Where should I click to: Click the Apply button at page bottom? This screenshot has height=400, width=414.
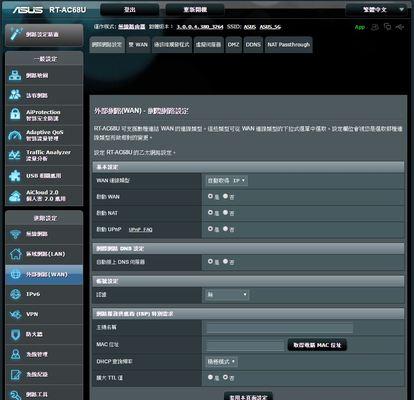pyautogui.click(x=248, y=396)
